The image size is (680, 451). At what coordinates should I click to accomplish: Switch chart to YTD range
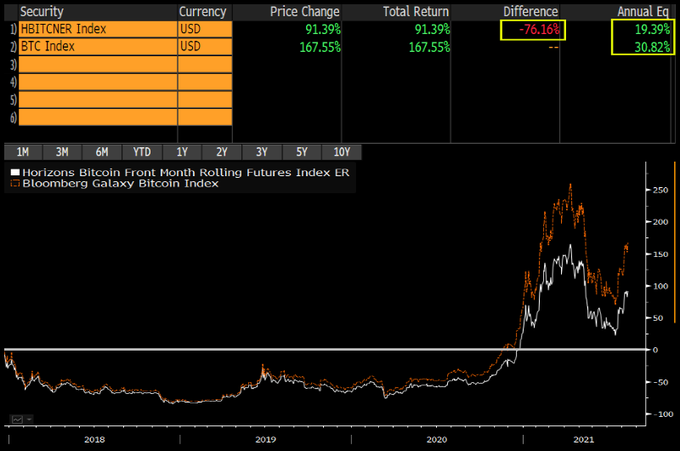point(142,152)
